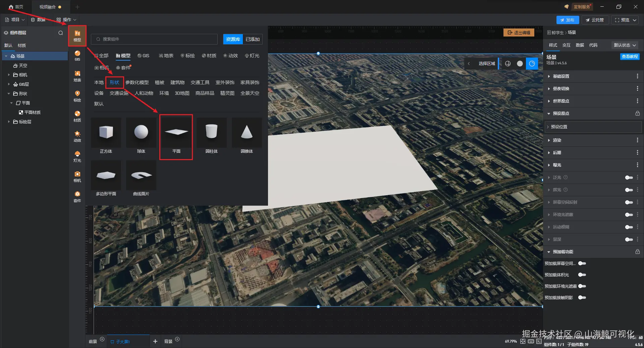Screen dimensions: 644x348
Task: Click plus icon next to 前景
Action: [x=102, y=339]
